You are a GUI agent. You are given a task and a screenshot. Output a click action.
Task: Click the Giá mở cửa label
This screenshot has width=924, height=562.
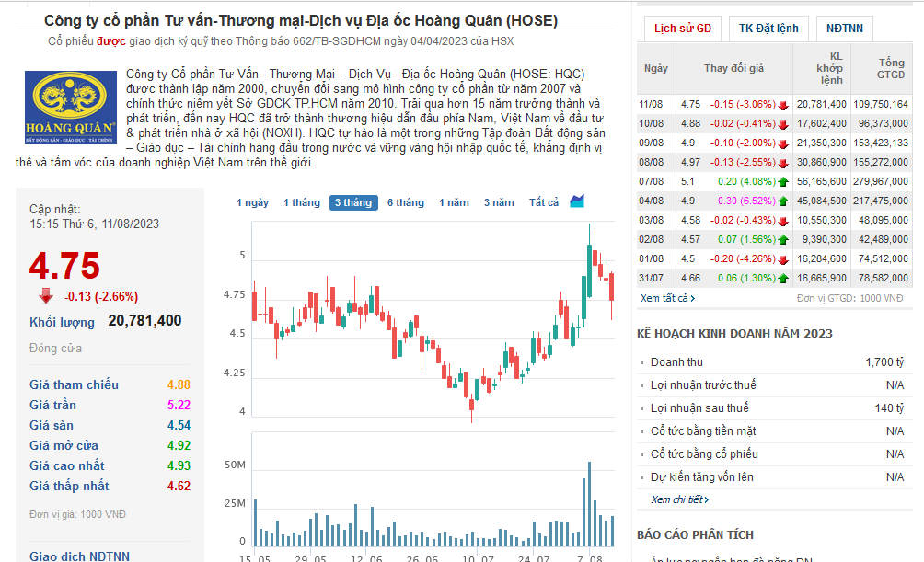coord(64,445)
